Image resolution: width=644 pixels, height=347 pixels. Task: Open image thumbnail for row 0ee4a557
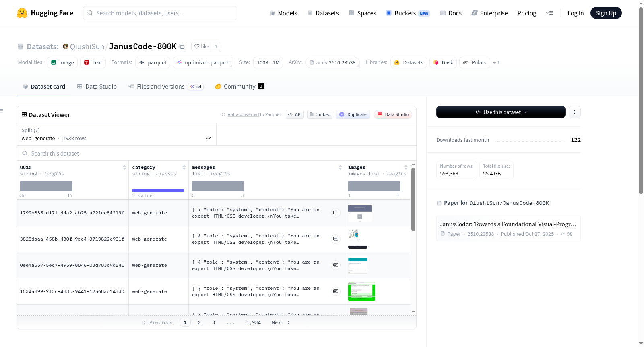coord(358,265)
